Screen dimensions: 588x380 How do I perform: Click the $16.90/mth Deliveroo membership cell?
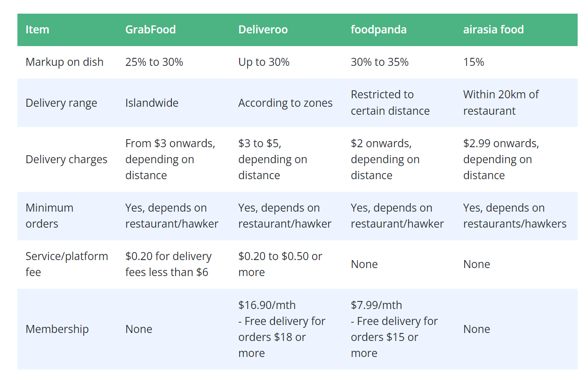tap(282, 329)
